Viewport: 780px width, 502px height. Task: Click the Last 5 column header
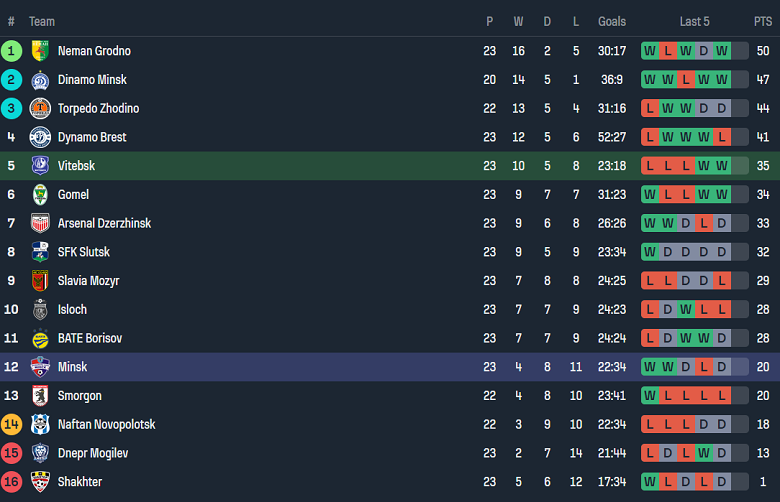tap(694, 21)
